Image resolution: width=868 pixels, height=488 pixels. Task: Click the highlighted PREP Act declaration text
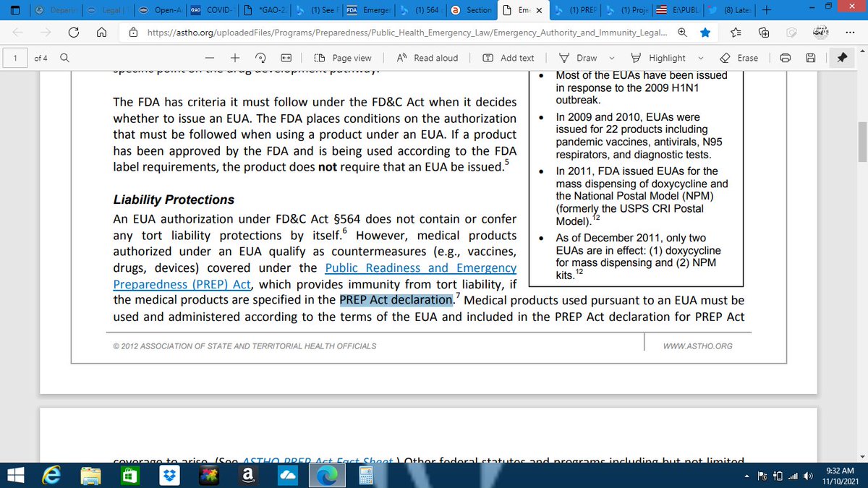pos(396,299)
